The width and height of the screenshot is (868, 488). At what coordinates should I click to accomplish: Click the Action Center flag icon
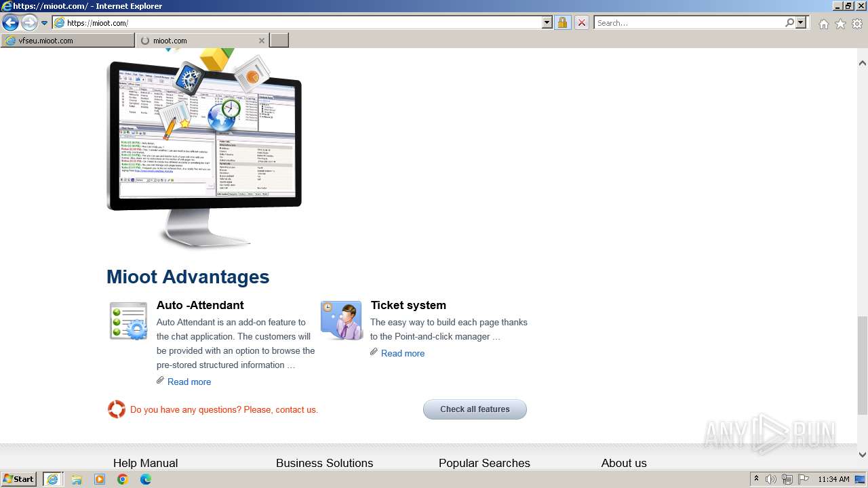tap(804, 479)
